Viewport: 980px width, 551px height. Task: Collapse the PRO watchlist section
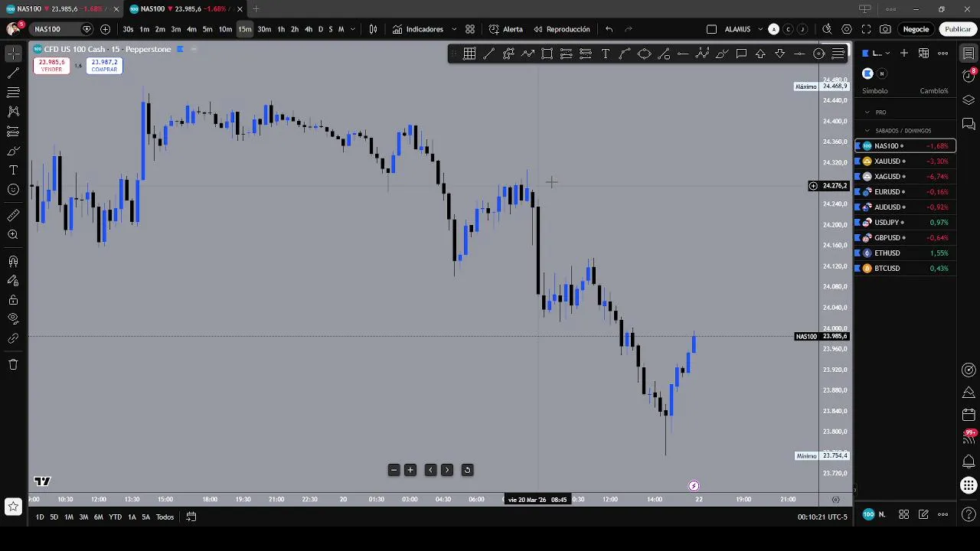click(867, 112)
